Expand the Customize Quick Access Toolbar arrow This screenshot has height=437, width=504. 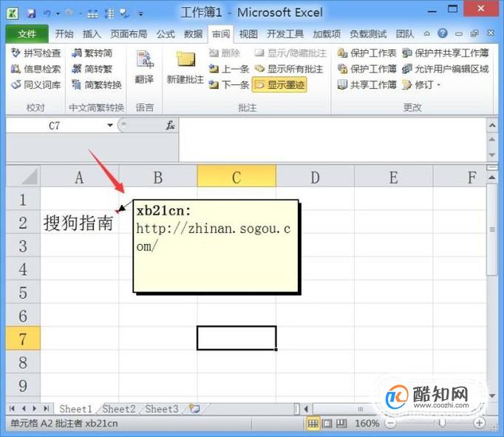pyautogui.click(x=141, y=14)
